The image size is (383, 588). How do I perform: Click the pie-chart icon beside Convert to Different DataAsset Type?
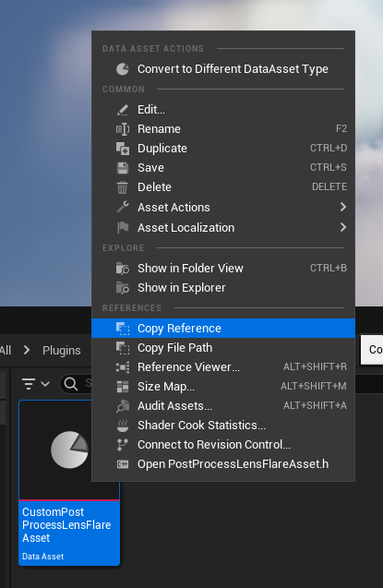tap(123, 69)
